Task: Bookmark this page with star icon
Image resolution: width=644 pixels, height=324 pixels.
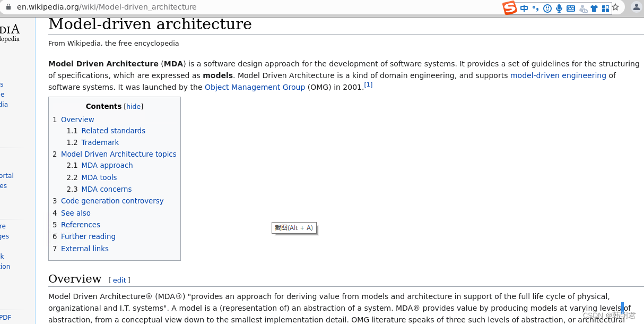Action: click(x=615, y=7)
